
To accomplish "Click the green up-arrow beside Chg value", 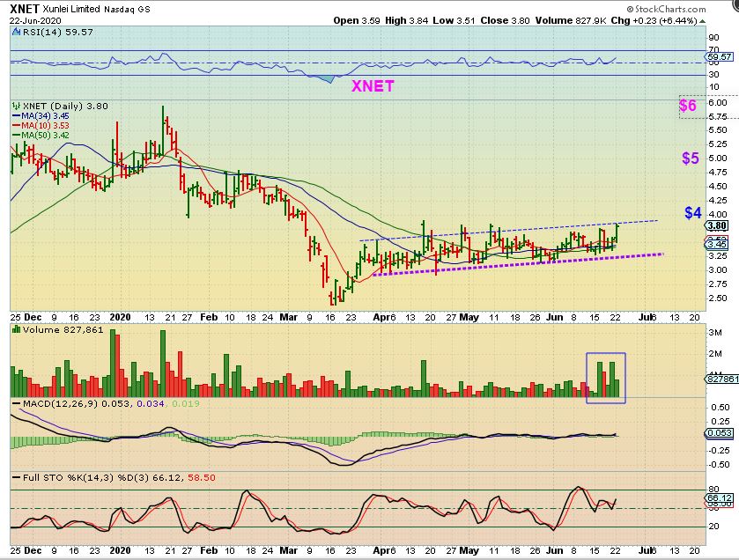I will tap(702, 21).
